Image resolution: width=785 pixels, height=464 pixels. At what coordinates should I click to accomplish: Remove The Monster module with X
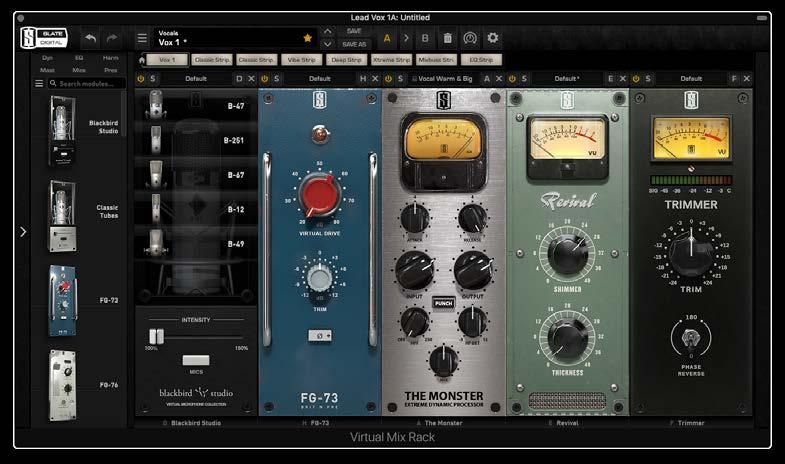point(499,79)
